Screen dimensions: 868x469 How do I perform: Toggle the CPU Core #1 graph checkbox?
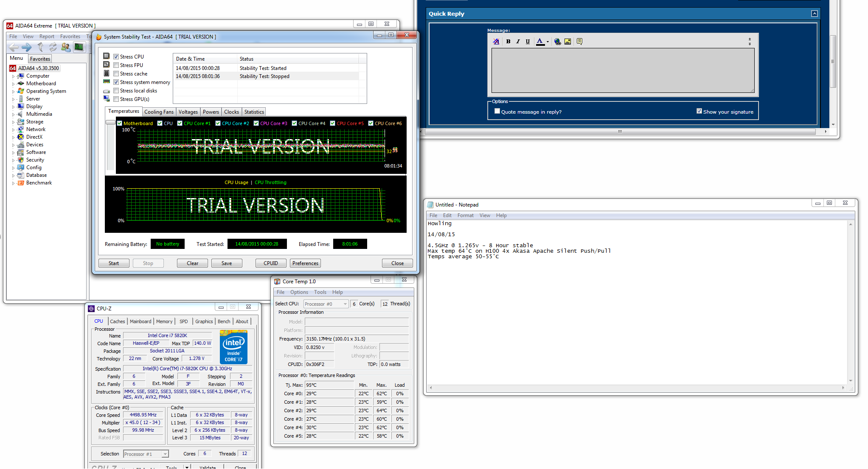(x=180, y=123)
